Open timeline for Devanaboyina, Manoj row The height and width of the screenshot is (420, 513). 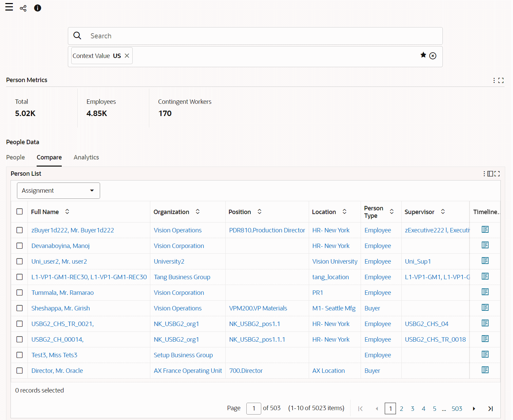485,245
